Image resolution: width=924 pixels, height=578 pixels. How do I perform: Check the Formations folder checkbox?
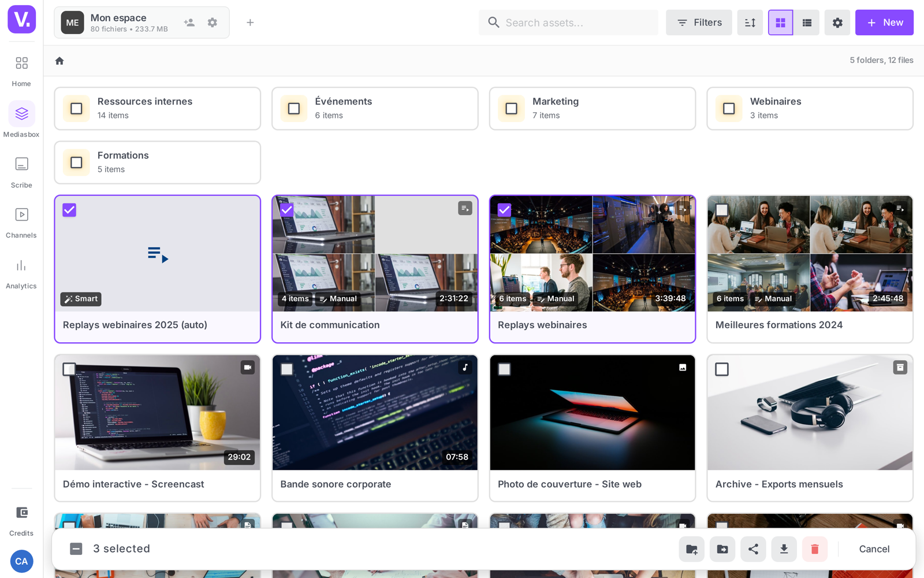[x=76, y=162]
